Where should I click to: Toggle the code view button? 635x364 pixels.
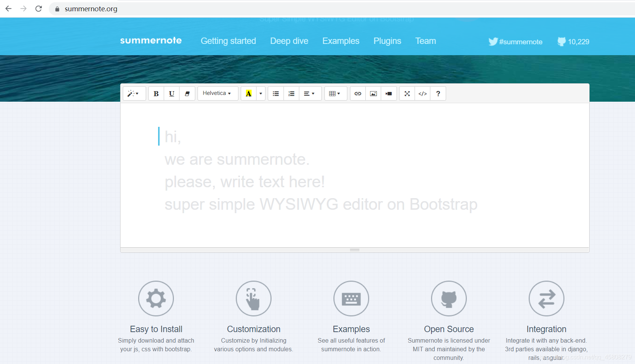pyautogui.click(x=422, y=94)
